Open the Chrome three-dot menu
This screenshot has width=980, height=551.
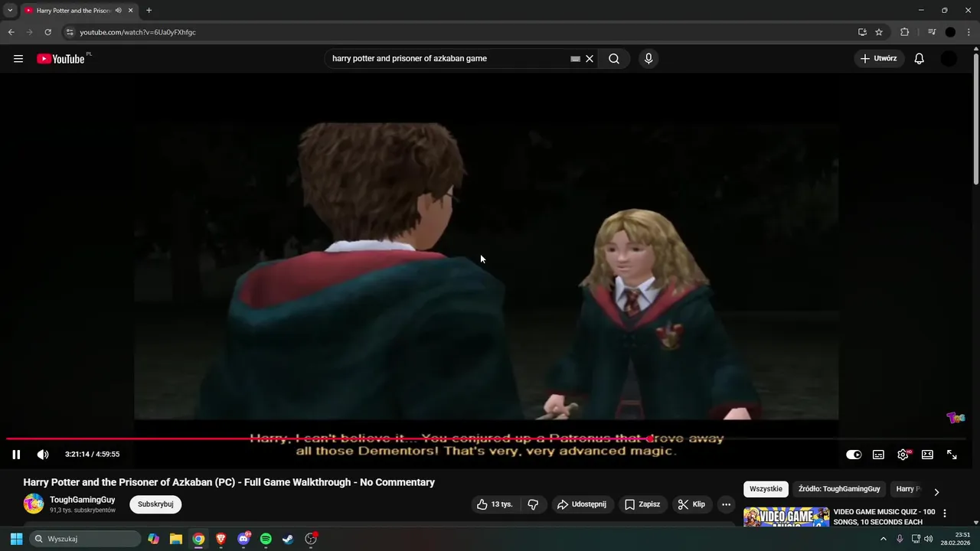pyautogui.click(x=969, y=32)
